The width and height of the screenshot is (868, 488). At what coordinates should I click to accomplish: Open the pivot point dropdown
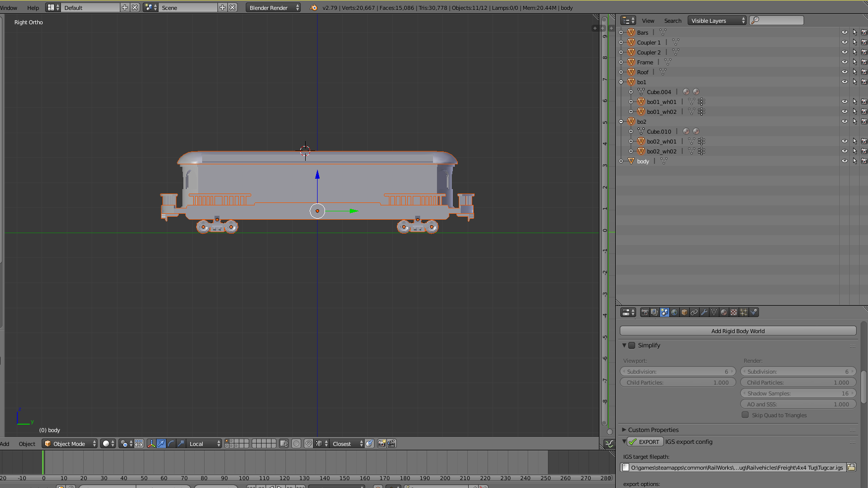126,443
